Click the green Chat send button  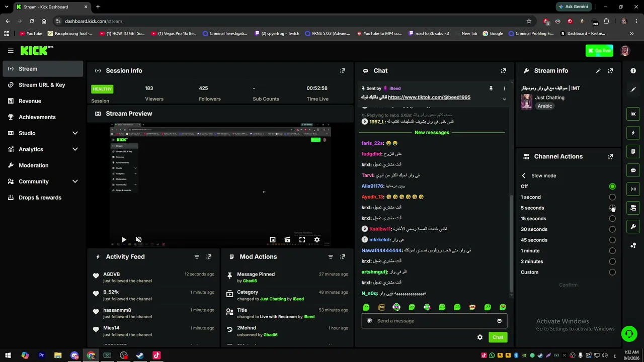pyautogui.click(x=498, y=337)
